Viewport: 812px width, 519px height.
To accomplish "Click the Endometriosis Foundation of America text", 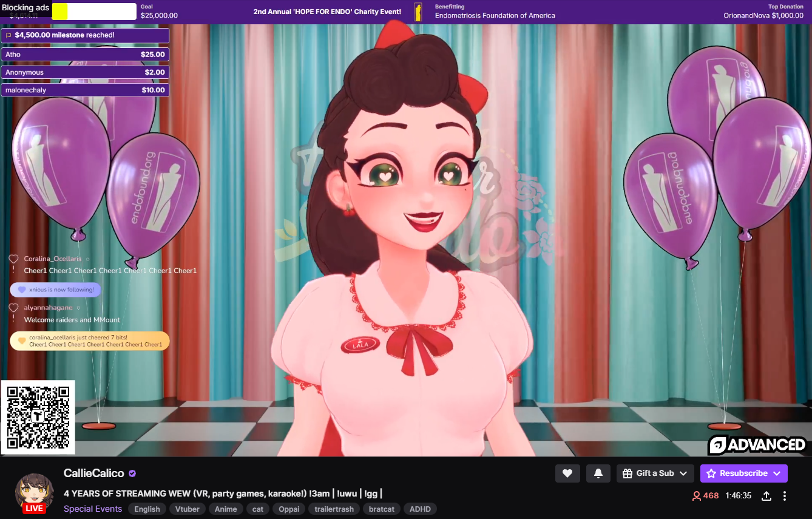I will [495, 16].
